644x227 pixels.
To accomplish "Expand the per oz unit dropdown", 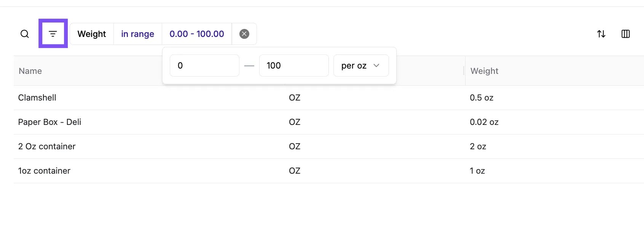I will pos(361,66).
